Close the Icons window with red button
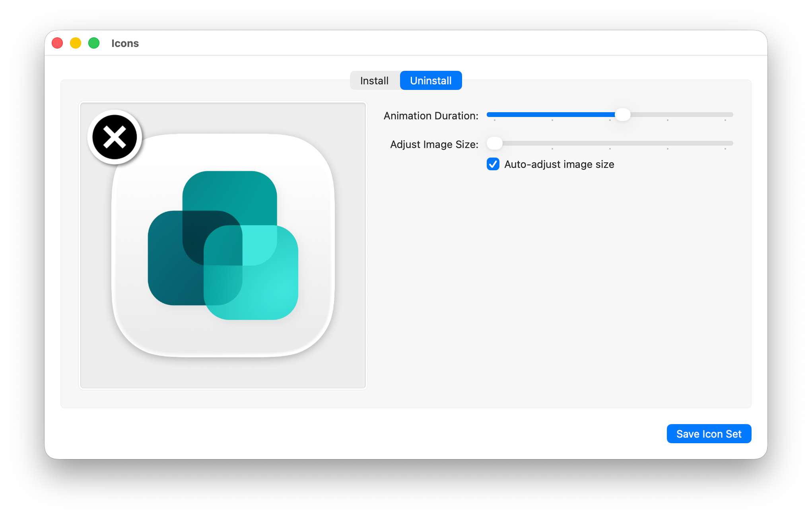The width and height of the screenshot is (812, 518). 57,43
